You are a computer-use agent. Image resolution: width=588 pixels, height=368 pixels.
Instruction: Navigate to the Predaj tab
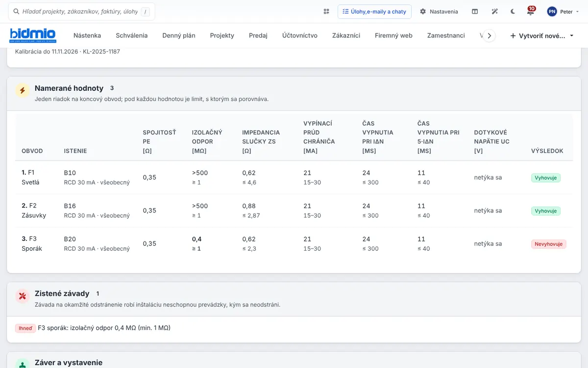click(x=258, y=35)
